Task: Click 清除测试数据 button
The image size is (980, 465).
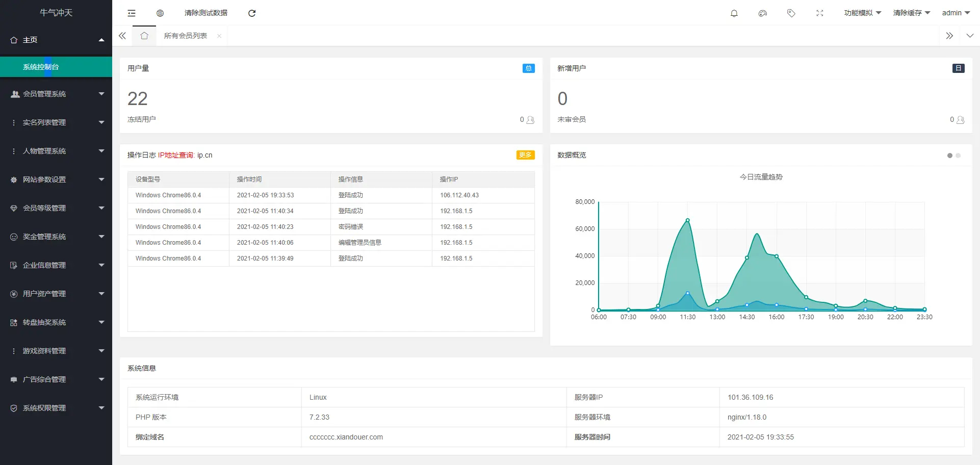Action: point(206,13)
